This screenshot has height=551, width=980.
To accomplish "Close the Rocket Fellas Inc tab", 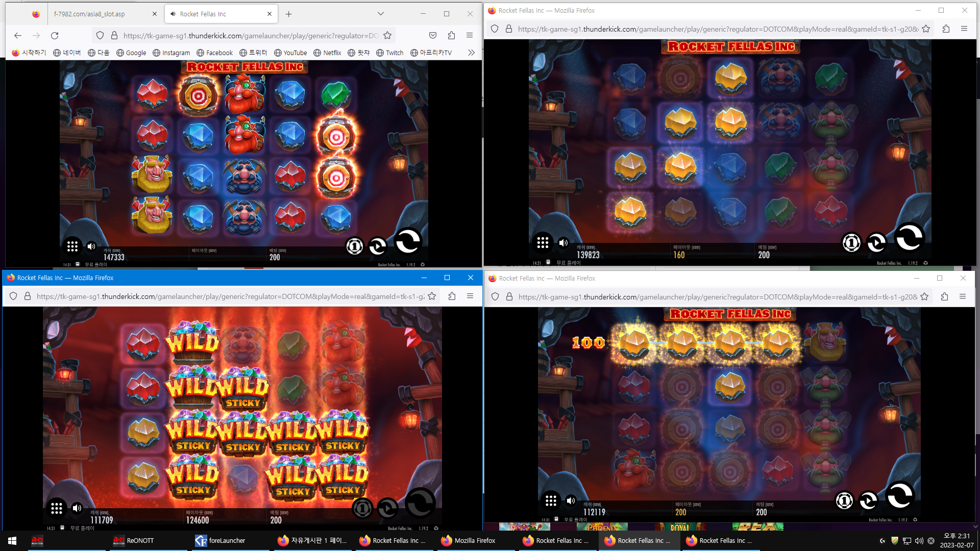I will pos(269,14).
